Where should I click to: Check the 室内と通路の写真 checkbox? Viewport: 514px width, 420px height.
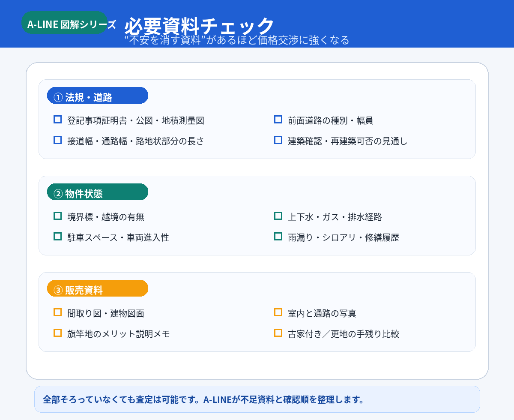(278, 312)
